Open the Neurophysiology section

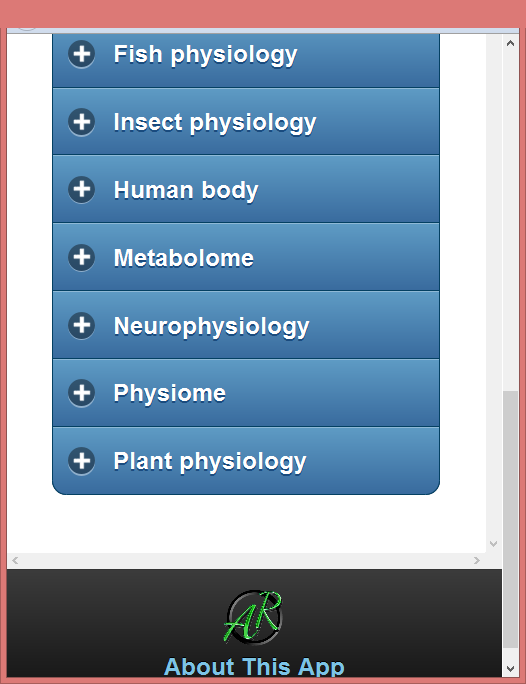click(x=246, y=325)
